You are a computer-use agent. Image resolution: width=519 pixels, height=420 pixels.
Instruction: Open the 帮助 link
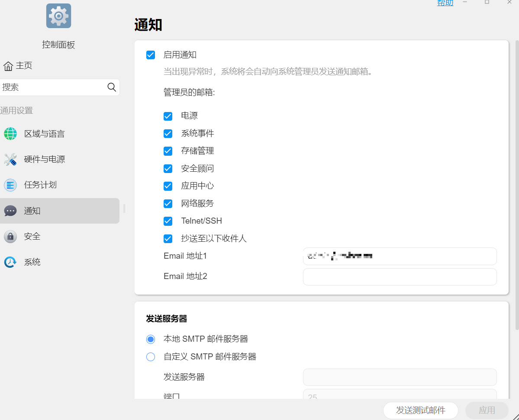[445, 3]
